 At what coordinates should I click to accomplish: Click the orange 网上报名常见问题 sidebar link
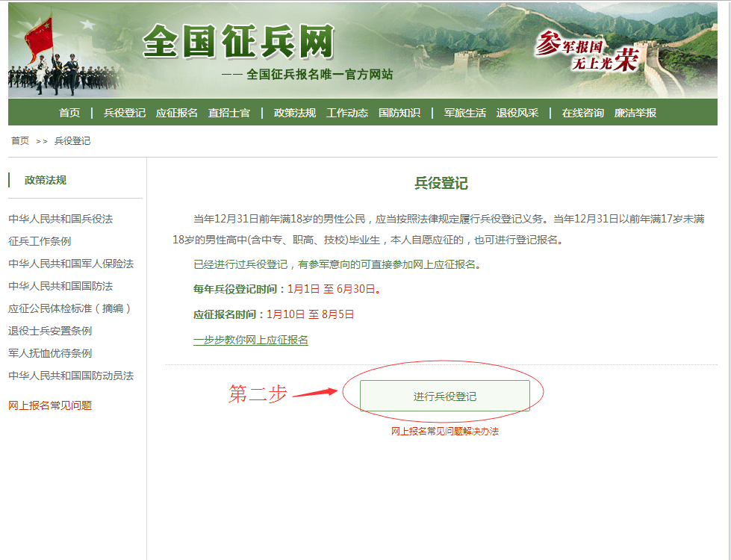point(50,405)
